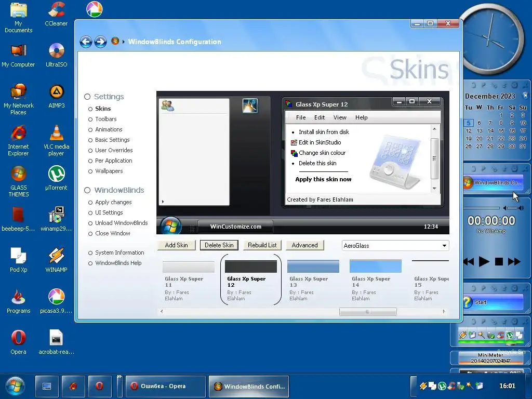Screen dimensions: 532x399
Task: Select Wallpapers radio option
Action: pos(105,171)
